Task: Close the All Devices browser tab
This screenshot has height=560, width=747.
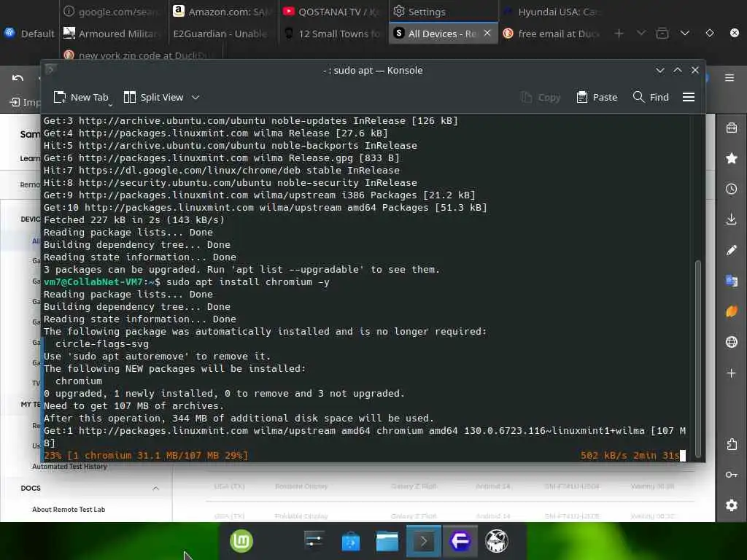Action: (x=487, y=33)
